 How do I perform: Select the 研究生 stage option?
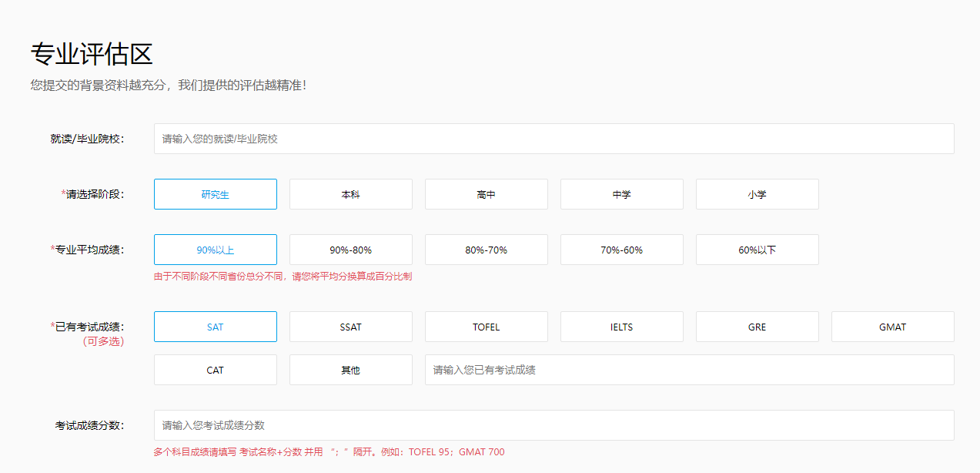pyautogui.click(x=216, y=194)
